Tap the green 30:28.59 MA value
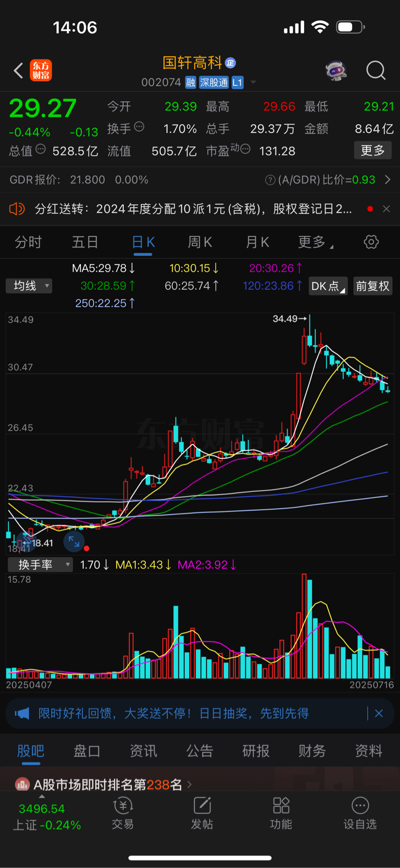 [108, 286]
